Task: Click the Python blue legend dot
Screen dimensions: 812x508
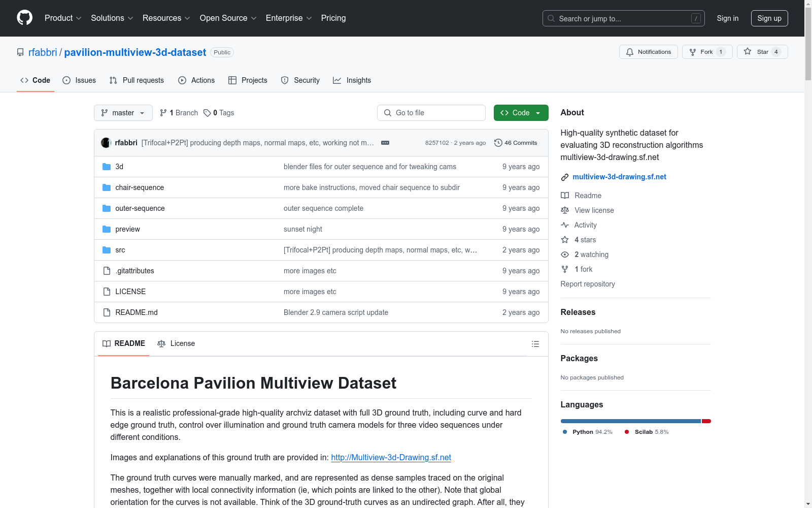Action: coord(565,432)
